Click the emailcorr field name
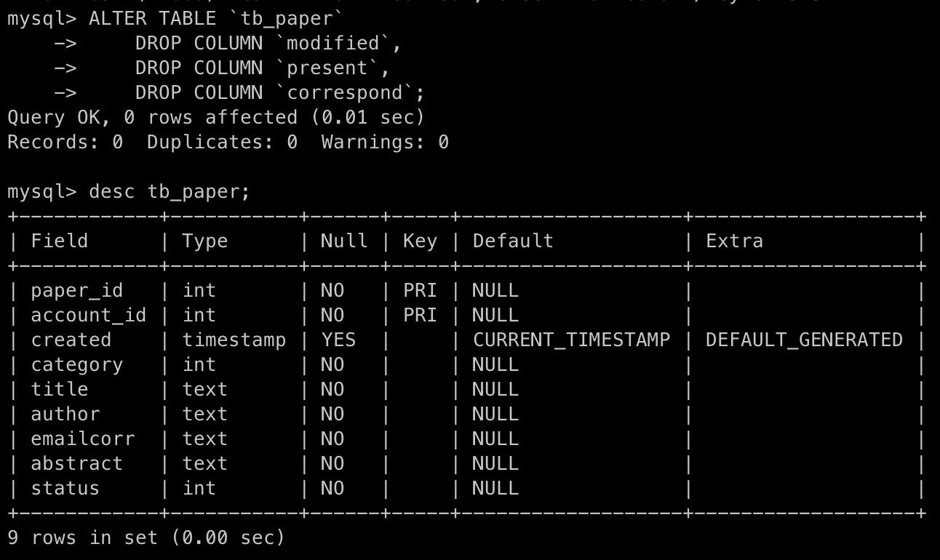The width and height of the screenshot is (940, 560). point(82,439)
